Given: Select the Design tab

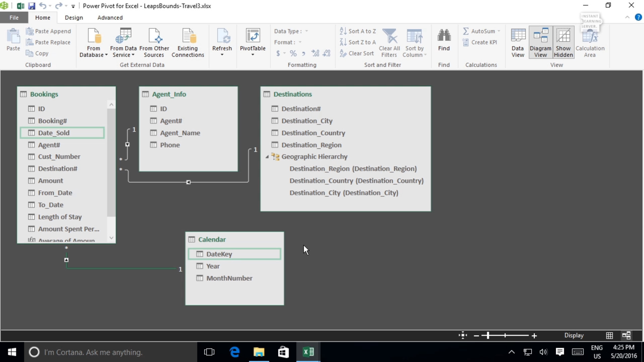Looking at the screenshot, I should coord(73,17).
